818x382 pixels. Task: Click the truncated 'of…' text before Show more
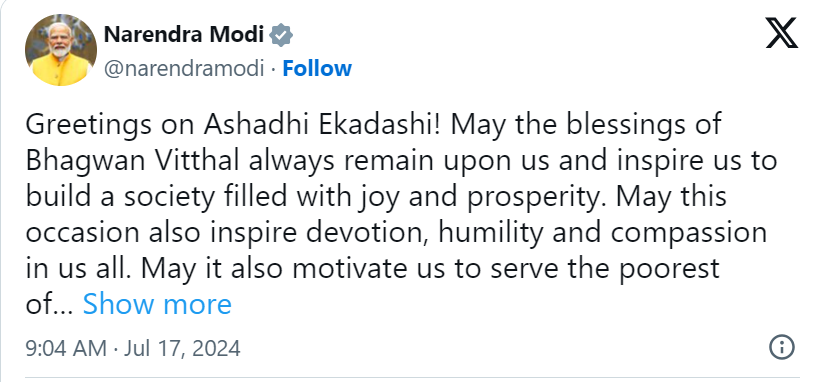(x=49, y=304)
